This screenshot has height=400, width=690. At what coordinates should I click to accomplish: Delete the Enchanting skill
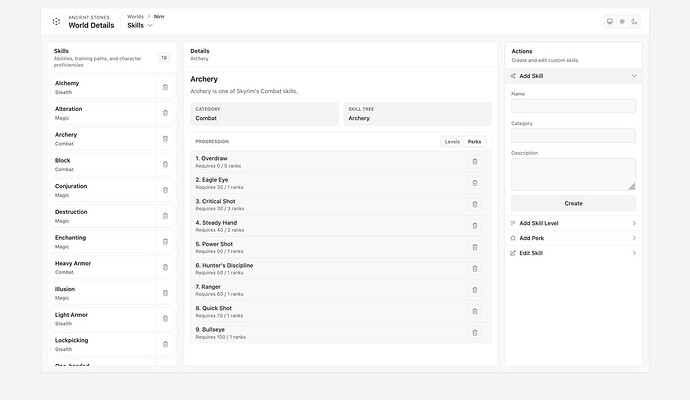click(x=165, y=242)
